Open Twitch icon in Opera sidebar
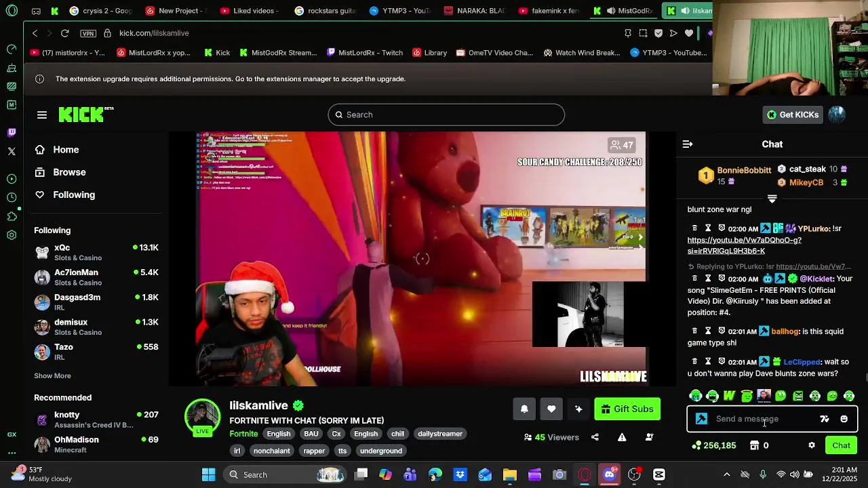The width and height of the screenshot is (868, 488). (x=12, y=132)
